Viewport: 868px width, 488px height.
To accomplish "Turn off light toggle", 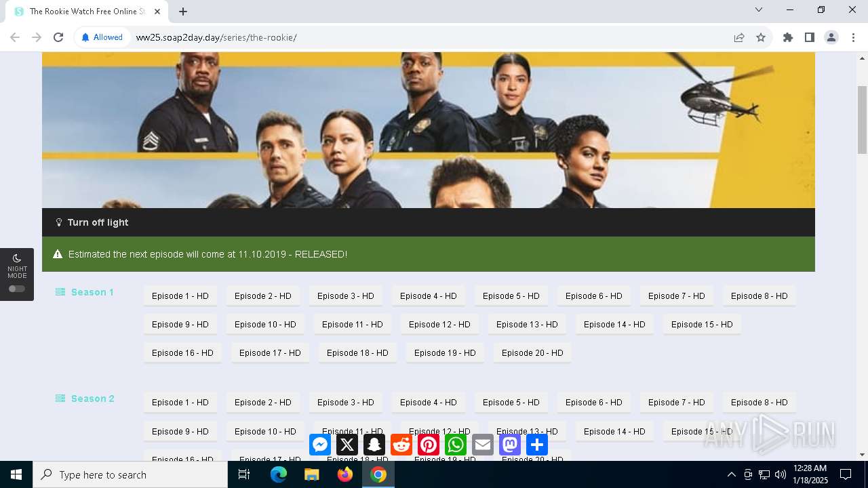I will point(92,222).
